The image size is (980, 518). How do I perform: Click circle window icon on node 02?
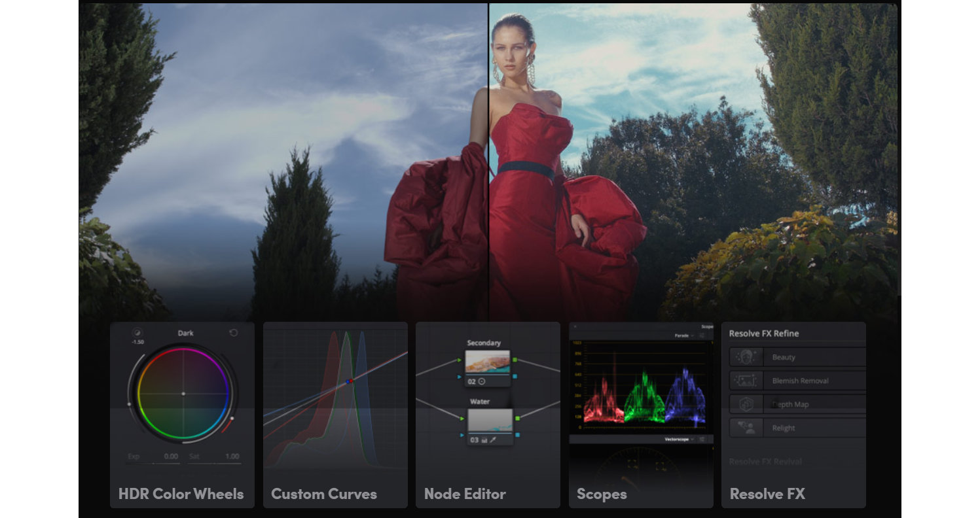pos(482,381)
